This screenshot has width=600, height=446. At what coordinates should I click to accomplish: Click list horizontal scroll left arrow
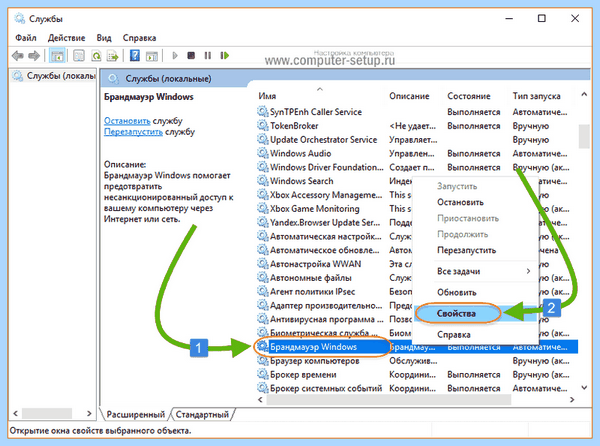coord(260,400)
